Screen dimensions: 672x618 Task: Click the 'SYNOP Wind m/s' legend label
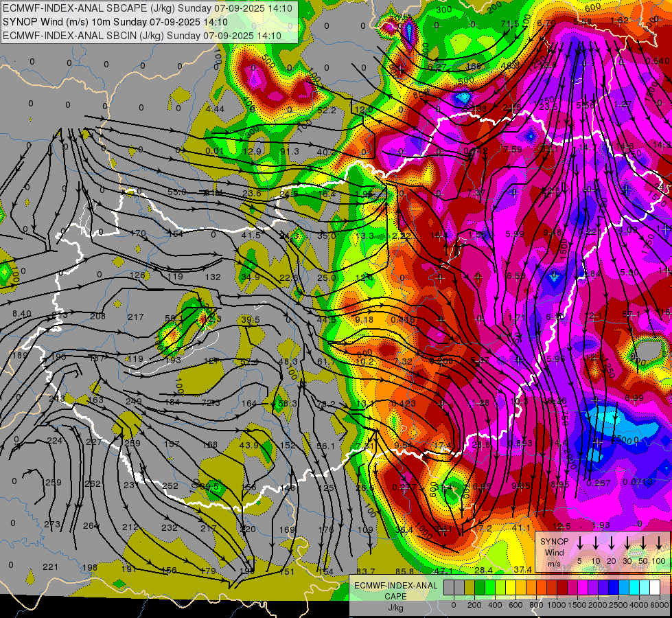click(554, 552)
